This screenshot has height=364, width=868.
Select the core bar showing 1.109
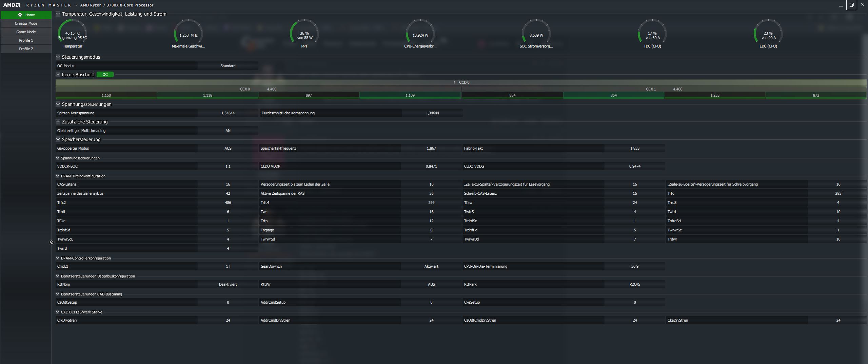(410, 96)
